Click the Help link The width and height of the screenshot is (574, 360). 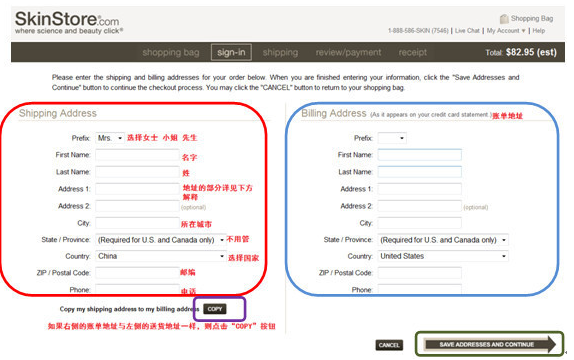coord(538,31)
